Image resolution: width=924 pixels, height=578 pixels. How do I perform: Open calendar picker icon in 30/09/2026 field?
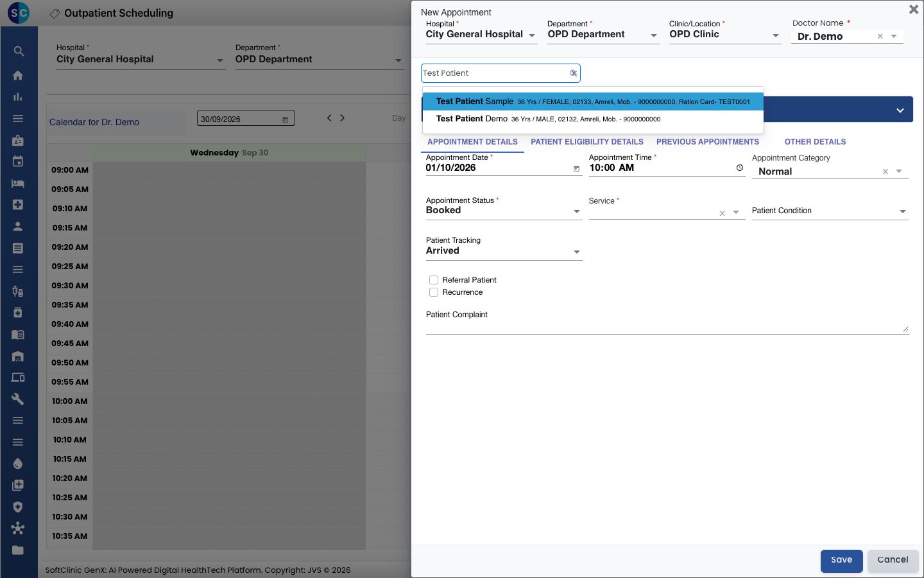[286, 119]
